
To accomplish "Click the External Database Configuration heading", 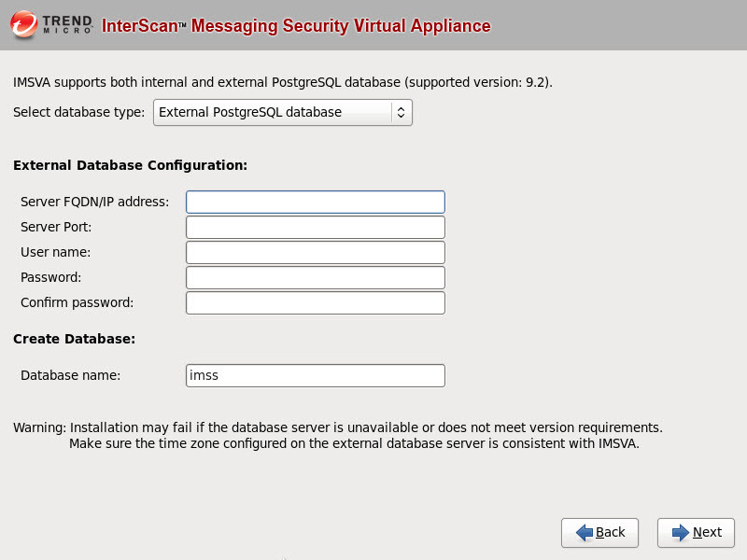I will coord(130,165).
